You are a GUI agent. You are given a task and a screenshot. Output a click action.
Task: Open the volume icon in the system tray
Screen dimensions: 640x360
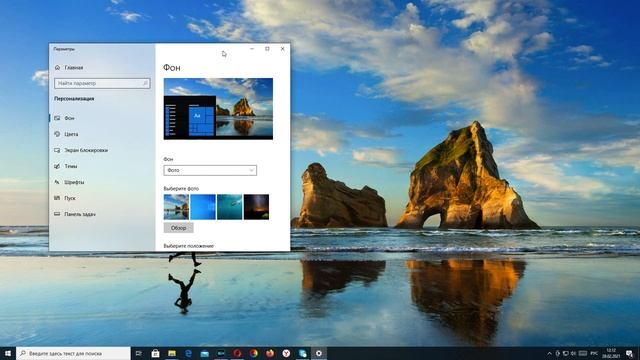573,353
